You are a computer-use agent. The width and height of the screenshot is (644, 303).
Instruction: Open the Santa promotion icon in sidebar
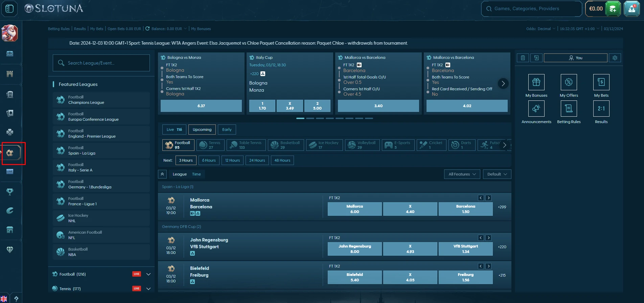(10, 33)
